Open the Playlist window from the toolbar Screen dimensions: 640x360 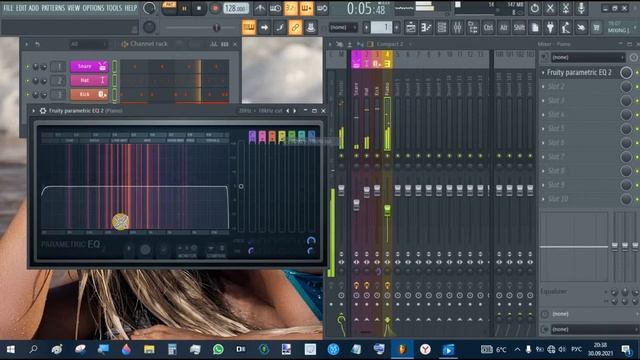tap(411, 28)
